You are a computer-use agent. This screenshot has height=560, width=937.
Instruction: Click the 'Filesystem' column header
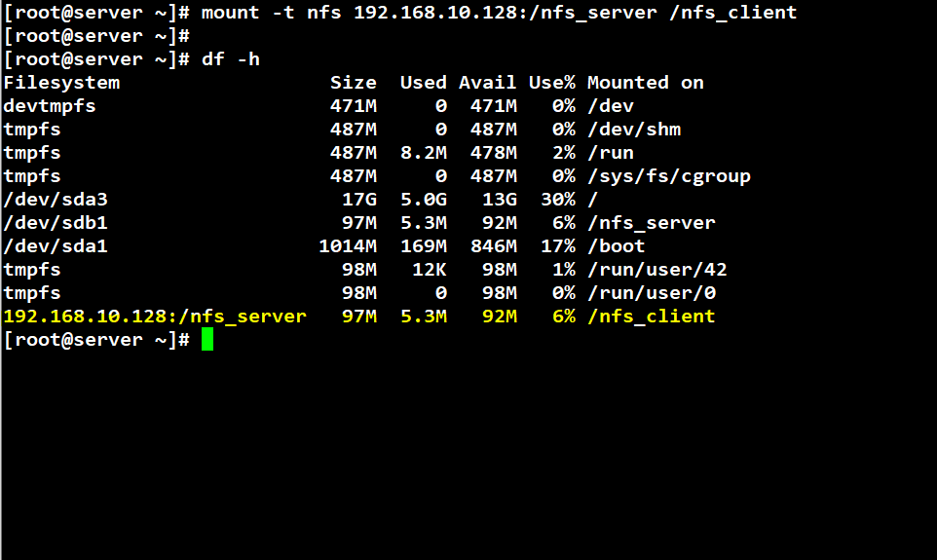[61, 83]
